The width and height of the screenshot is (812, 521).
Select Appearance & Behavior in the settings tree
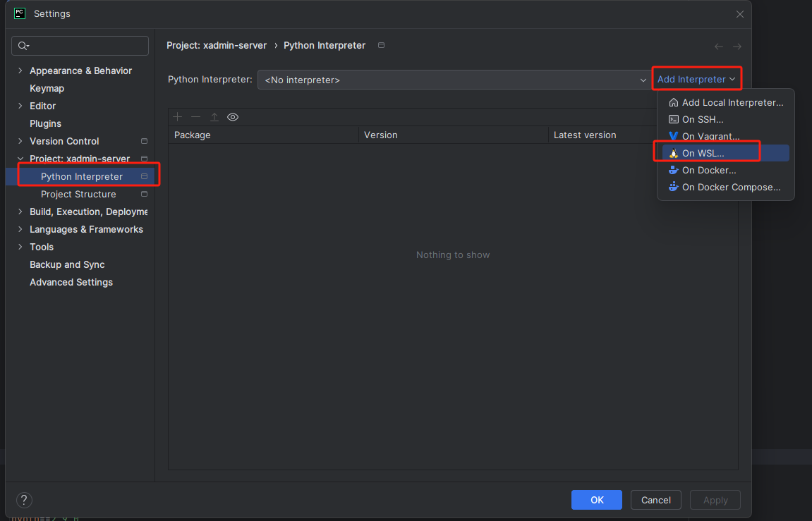coord(81,71)
